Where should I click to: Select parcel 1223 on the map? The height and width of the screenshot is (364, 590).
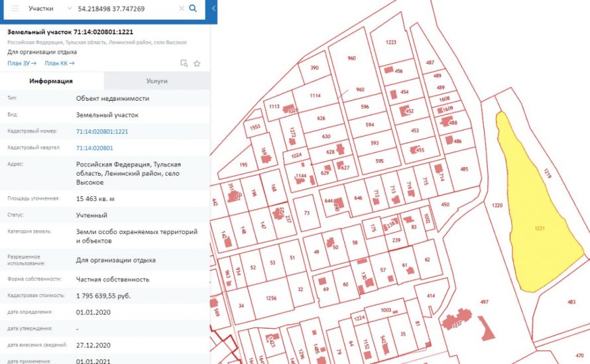pos(391,42)
